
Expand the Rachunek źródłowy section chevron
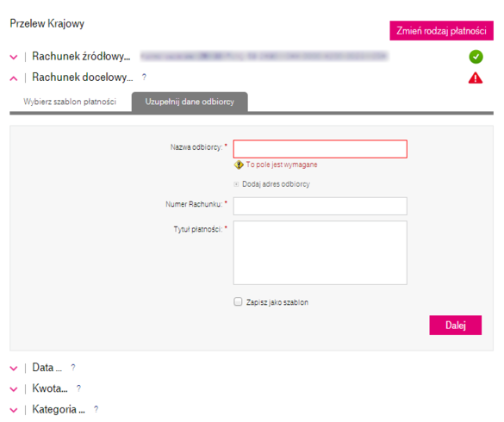14,57
